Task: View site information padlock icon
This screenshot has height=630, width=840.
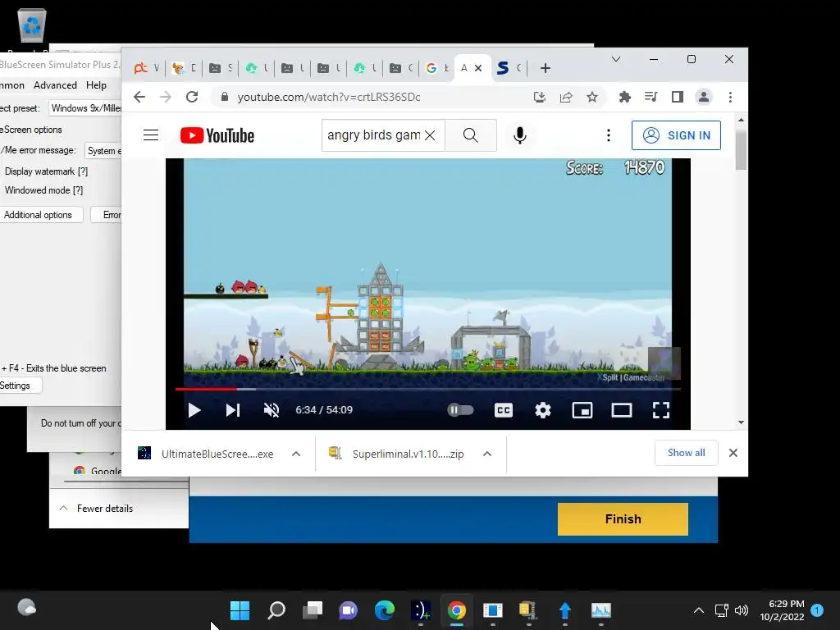Action: click(225, 97)
